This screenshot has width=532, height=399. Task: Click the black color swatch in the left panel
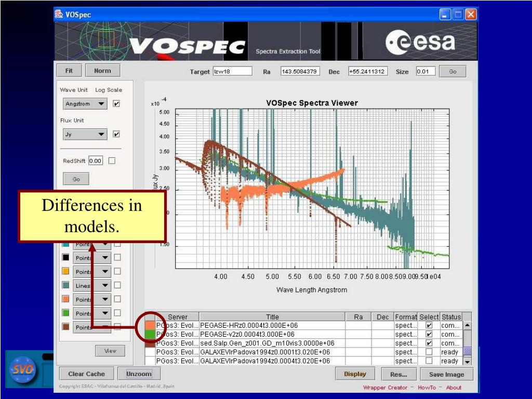(66, 258)
